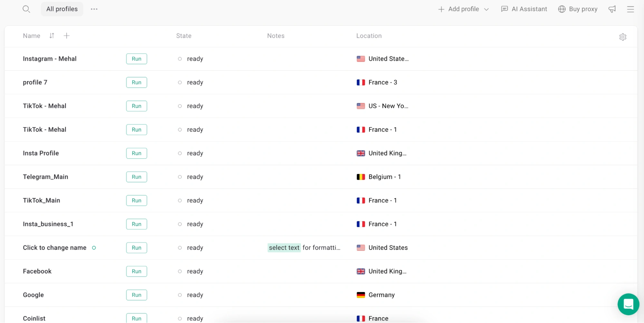Click the green circle beside Click to change name
The image size is (644, 323).
tap(94, 248)
